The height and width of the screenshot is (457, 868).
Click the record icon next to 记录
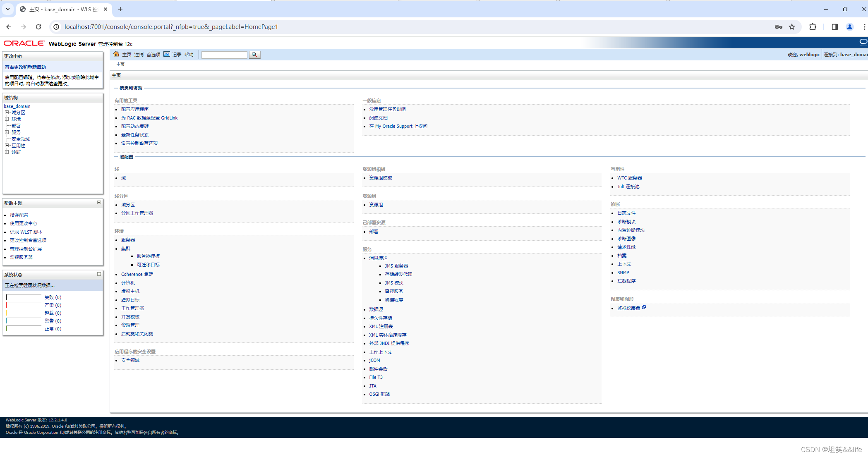point(167,54)
